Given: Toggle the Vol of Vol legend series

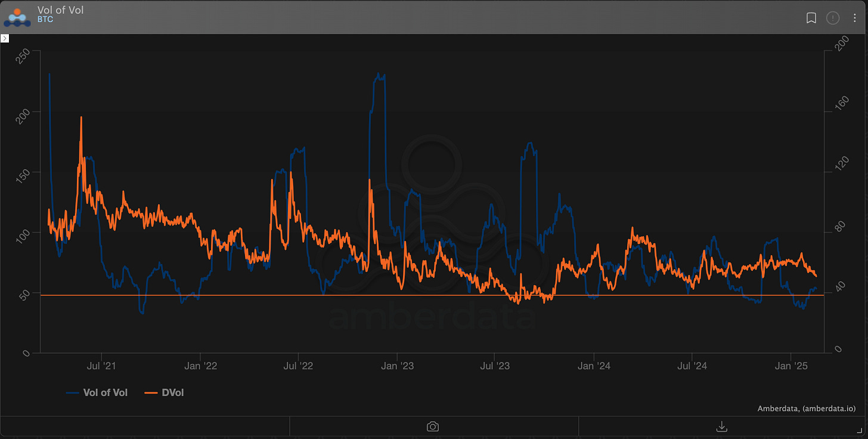Looking at the screenshot, I should point(97,392).
